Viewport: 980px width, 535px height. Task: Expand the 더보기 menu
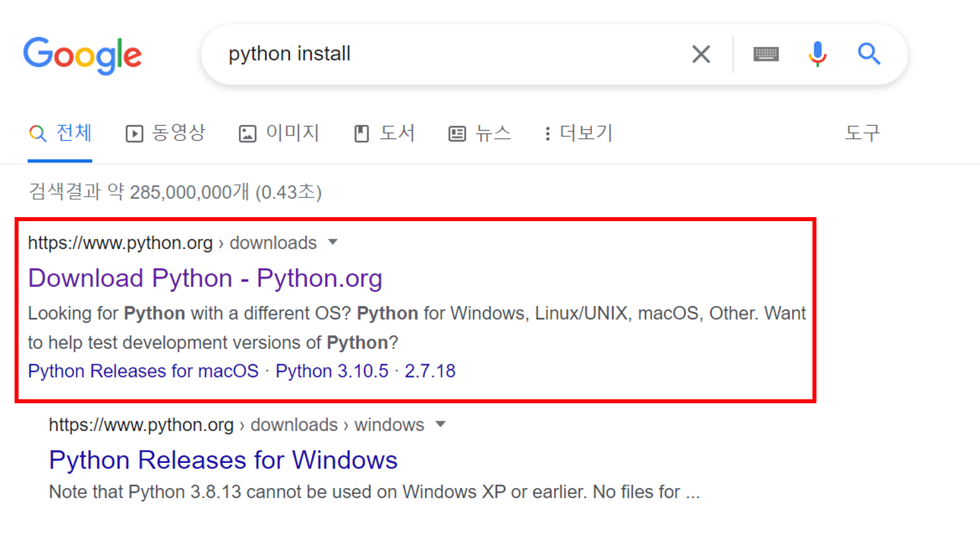pos(578,134)
